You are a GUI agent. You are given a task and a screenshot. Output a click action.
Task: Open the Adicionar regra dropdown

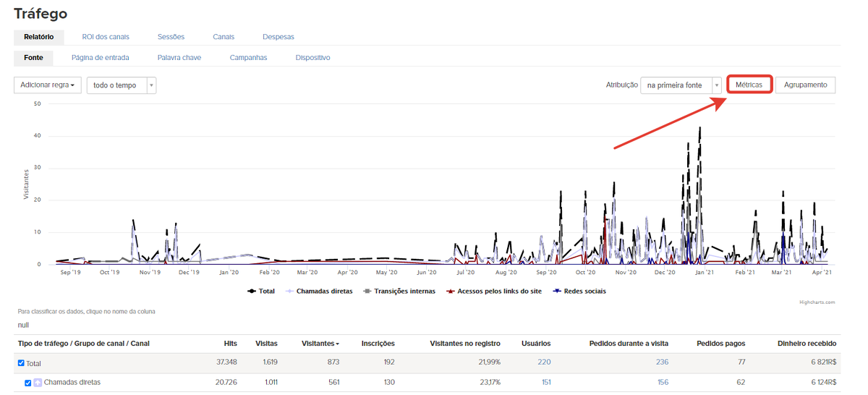click(47, 85)
